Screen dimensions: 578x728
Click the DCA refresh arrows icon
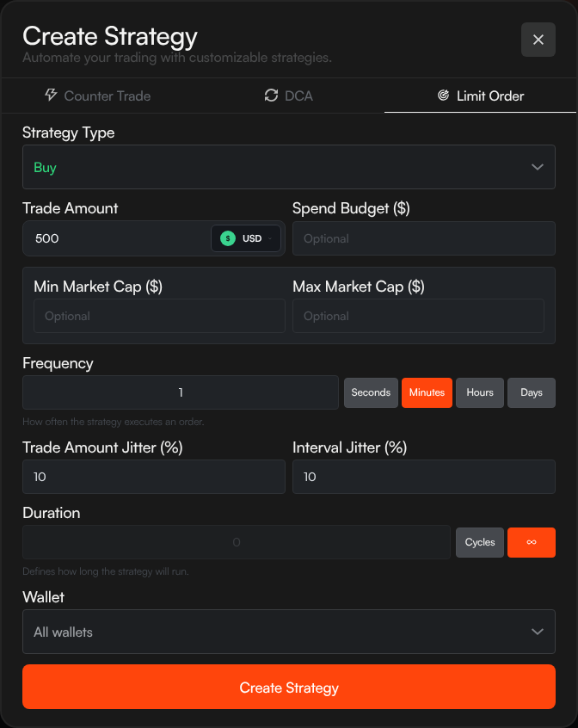point(272,96)
